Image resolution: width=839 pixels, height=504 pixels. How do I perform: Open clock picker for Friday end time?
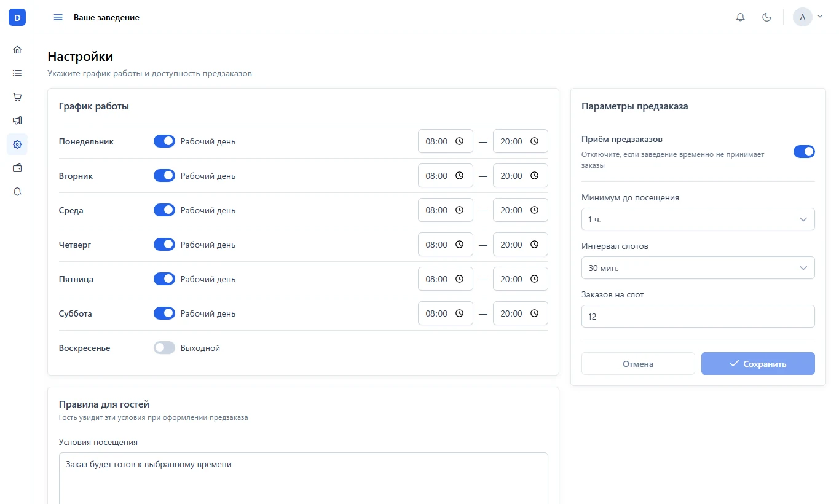[534, 279]
